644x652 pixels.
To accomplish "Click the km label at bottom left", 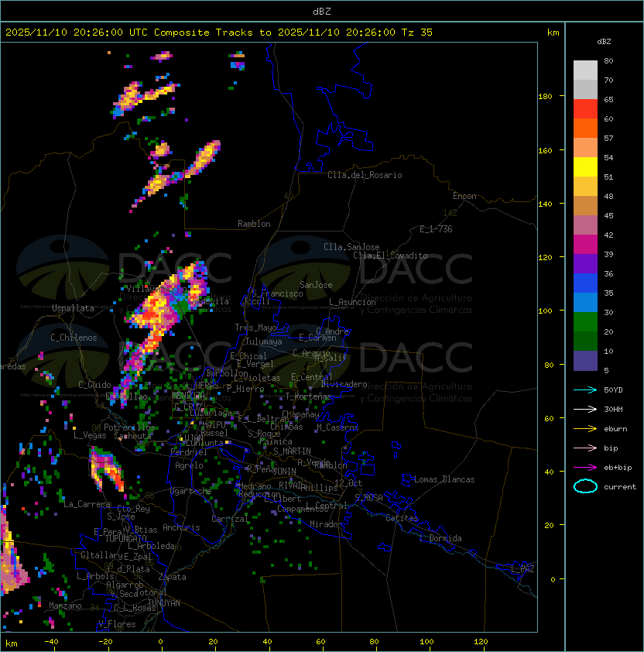I will 12,643.
